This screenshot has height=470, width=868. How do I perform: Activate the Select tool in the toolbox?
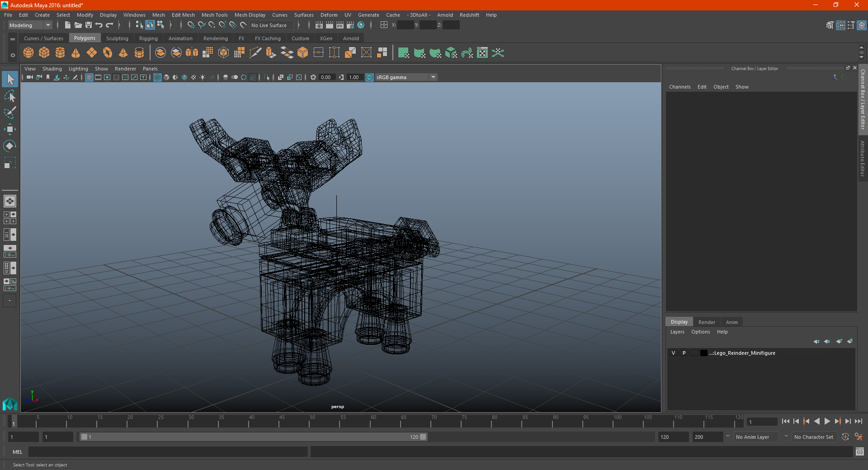[x=10, y=80]
